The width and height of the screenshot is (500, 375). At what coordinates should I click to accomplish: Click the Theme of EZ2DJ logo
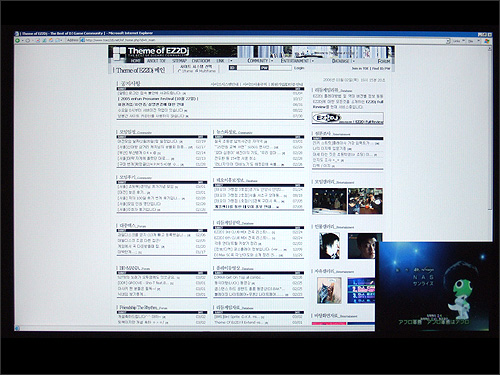151,52
